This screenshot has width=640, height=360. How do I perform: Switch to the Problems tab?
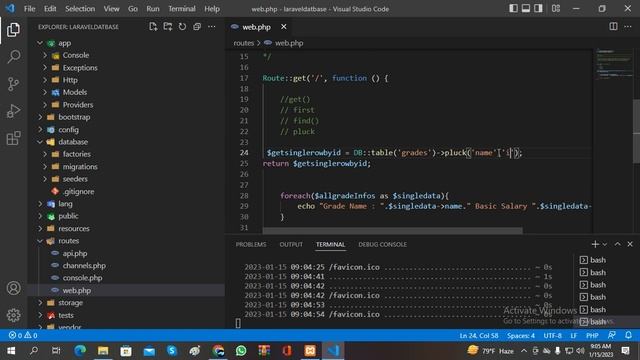coord(251,244)
